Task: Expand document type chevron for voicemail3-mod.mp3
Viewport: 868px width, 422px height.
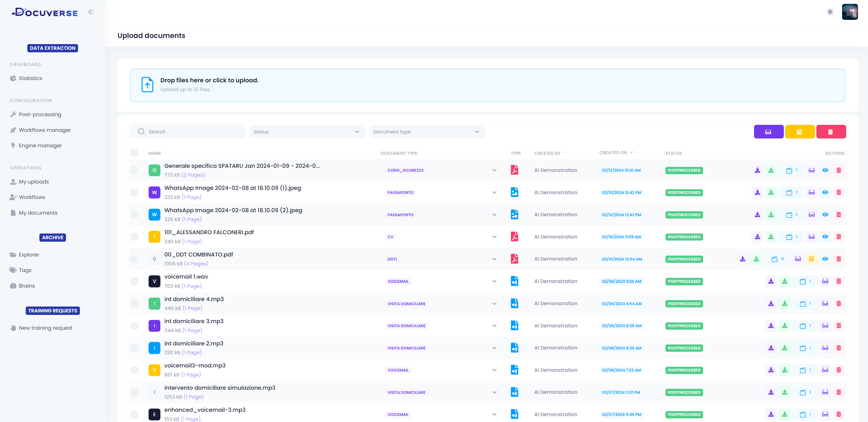Action: click(x=494, y=370)
